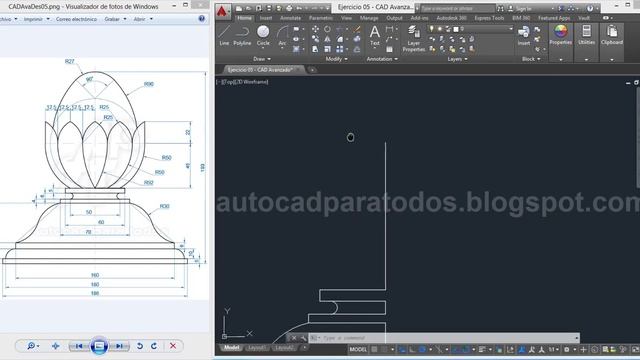Select the Copy tool in Modify panel
Image resolution: width=640 pixels, height=360 pixels.
click(x=315, y=39)
